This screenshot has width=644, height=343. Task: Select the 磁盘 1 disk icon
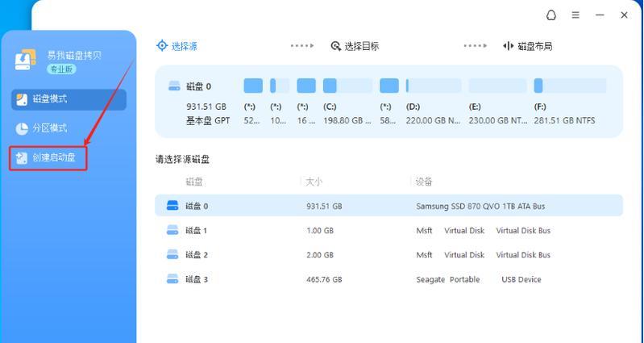[x=172, y=230]
